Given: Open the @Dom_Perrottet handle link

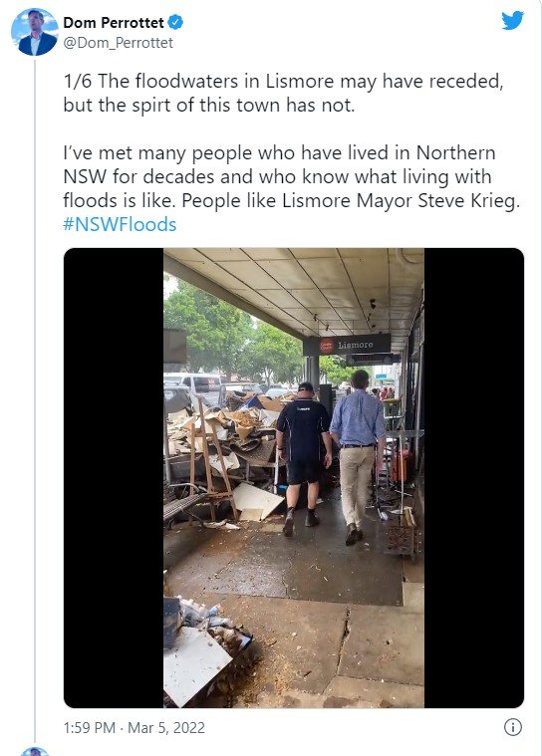Looking at the screenshot, I should [119, 43].
